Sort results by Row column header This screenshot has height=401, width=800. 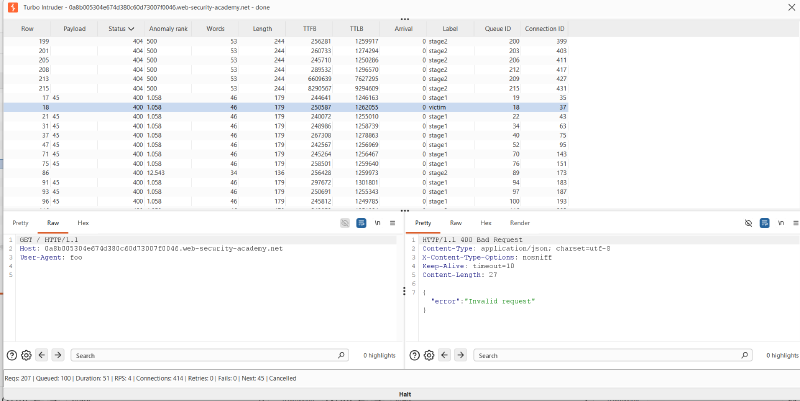[27, 29]
